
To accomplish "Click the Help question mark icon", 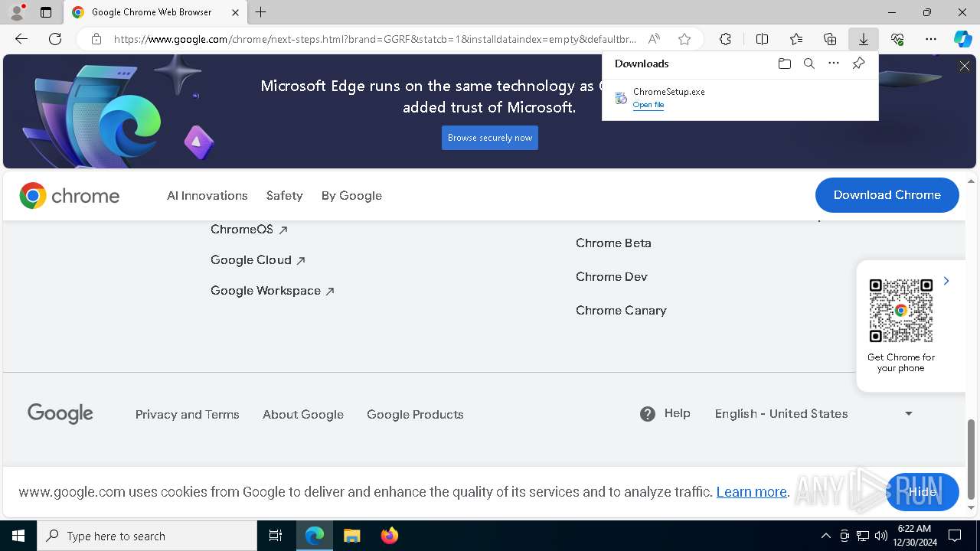I will click(x=648, y=414).
